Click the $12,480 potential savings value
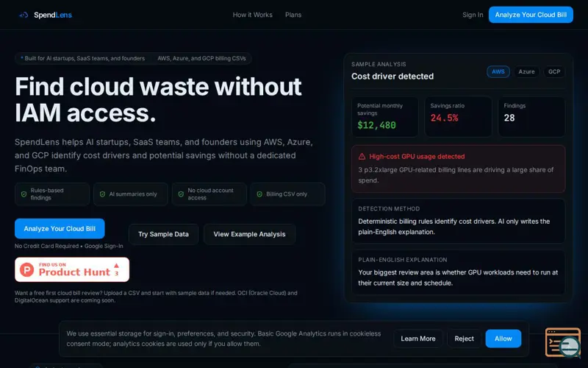The image size is (588, 368). click(x=376, y=125)
